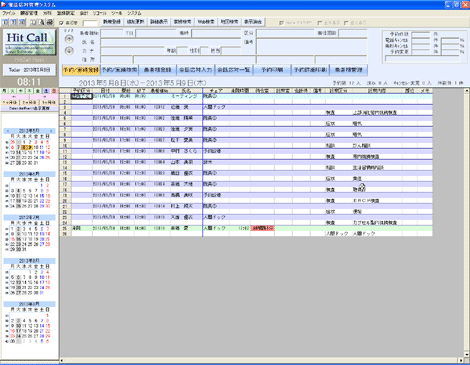Switch to the 患者様登録 tab
Image resolution: width=470 pixels, height=365 pixels.
click(x=157, y=70)
